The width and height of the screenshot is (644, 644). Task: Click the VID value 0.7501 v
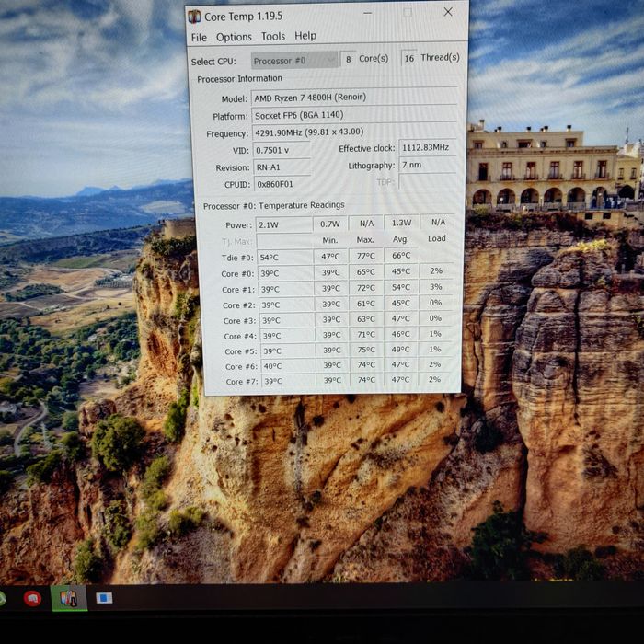click(282, 150)
